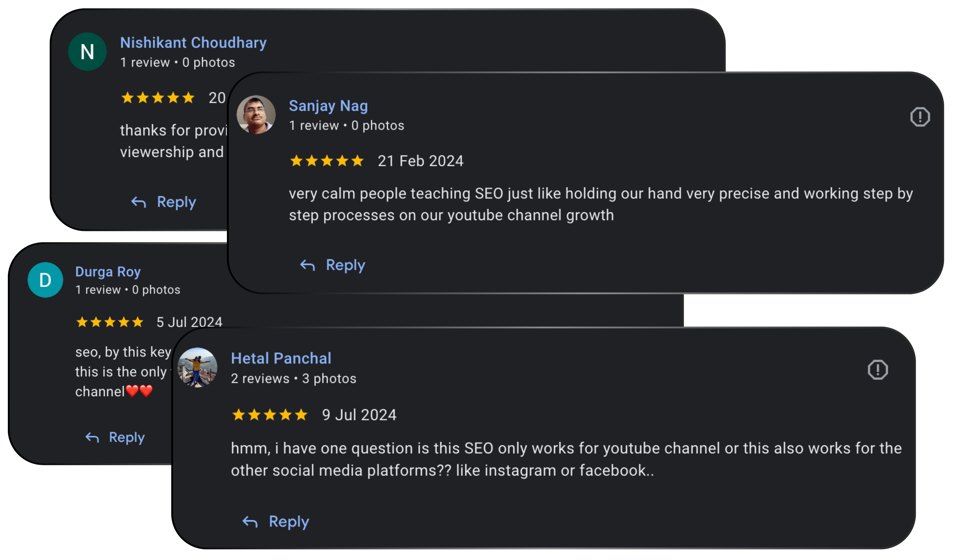Click Nishikant Choudhary's green avatar

pos(87,52)
